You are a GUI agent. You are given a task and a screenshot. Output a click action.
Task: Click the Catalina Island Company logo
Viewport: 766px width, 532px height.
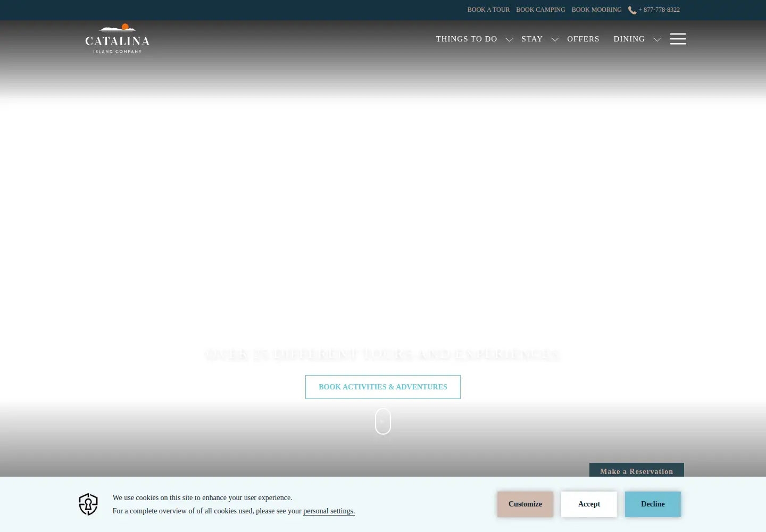(x=117, y=38)
